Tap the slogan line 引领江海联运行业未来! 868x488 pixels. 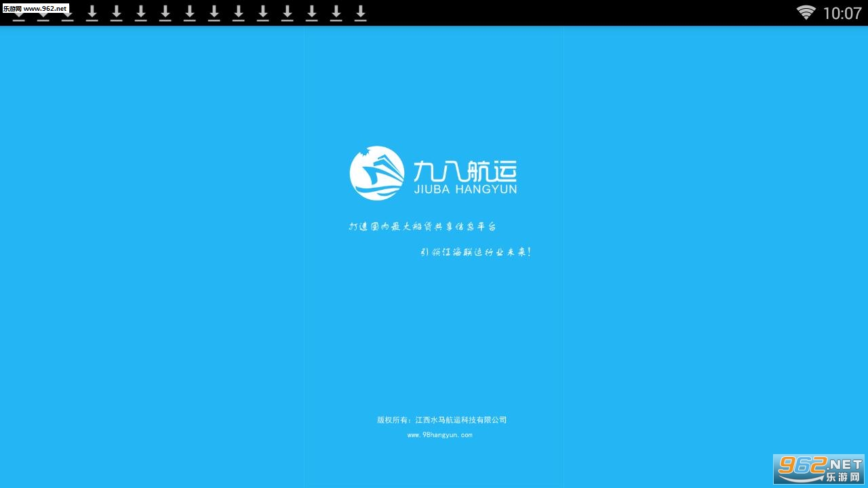click(x=475, y=252)
